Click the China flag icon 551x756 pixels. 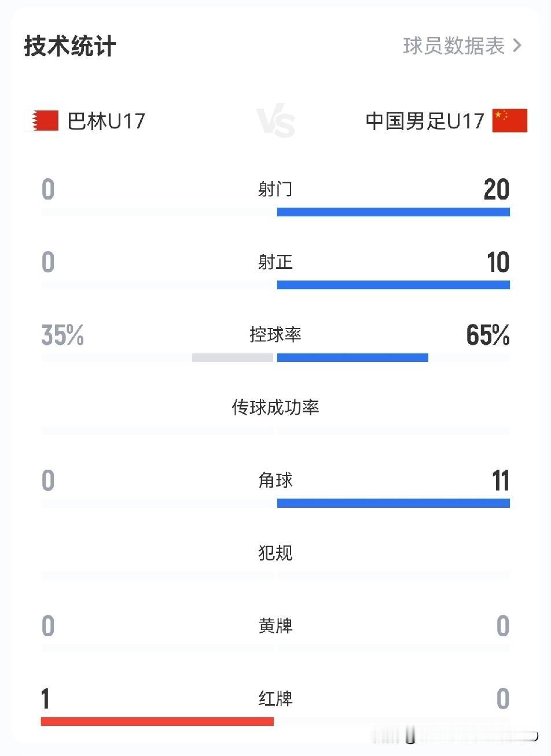(x=510, y=120)
